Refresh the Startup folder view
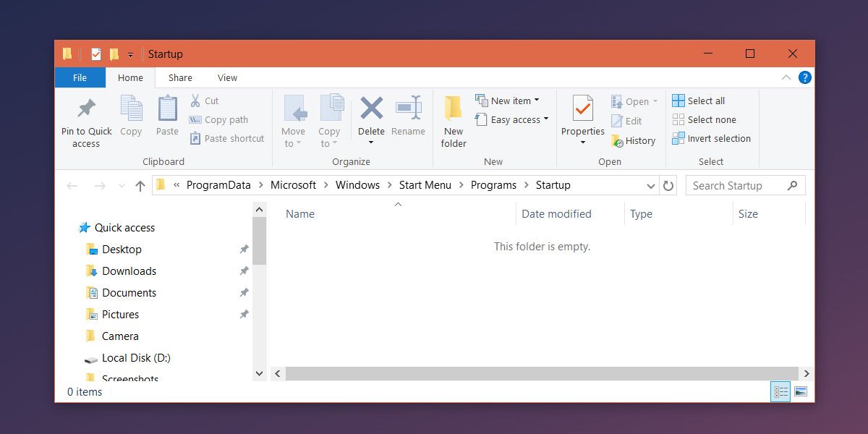Viewport: 868px width, 434px height. click(x=668, y=186)
